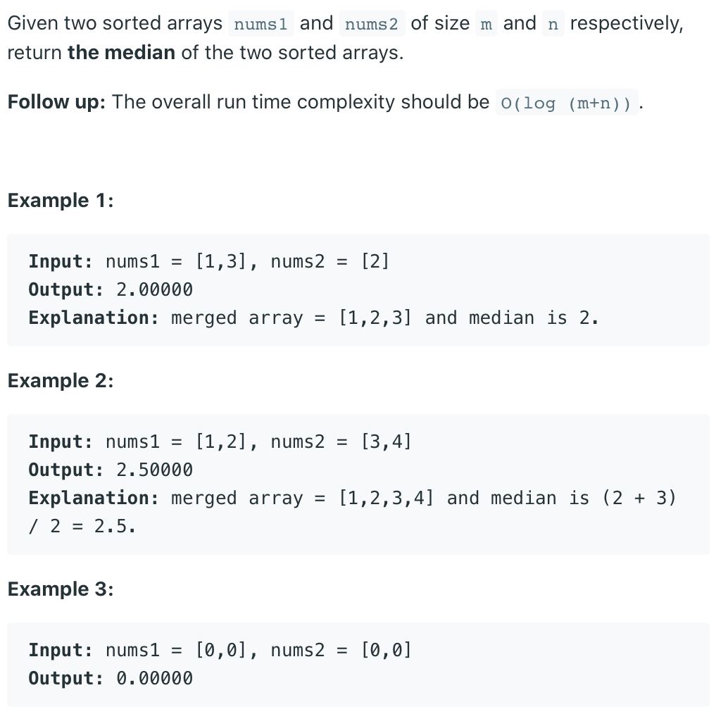
Task: Click the output value 0.00000
Action: point(154,678)
